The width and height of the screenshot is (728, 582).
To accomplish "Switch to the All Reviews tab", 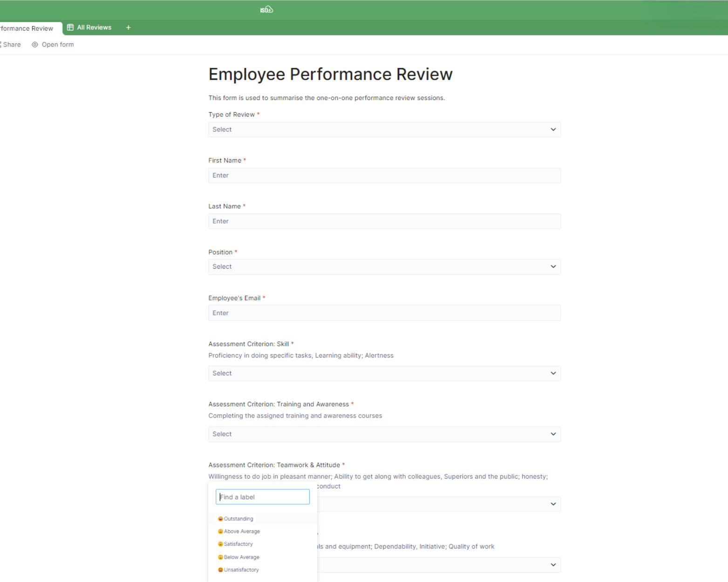I will tap(94, 27).
